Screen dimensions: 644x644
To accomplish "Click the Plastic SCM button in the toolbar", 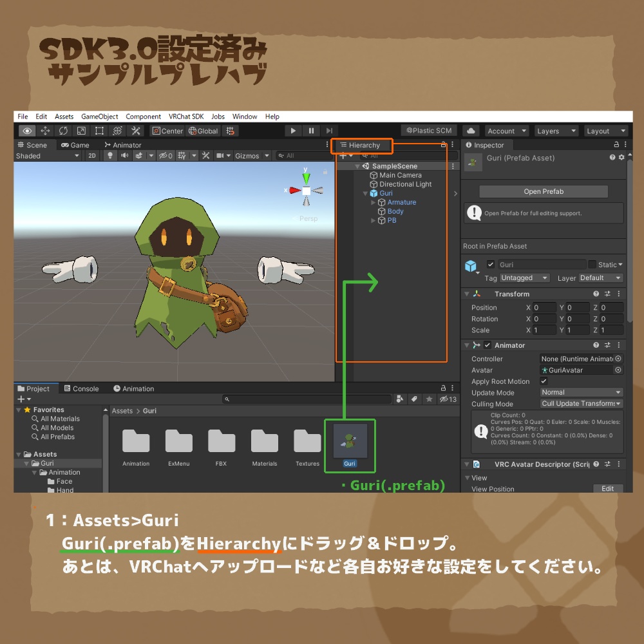I will [429, 130].
